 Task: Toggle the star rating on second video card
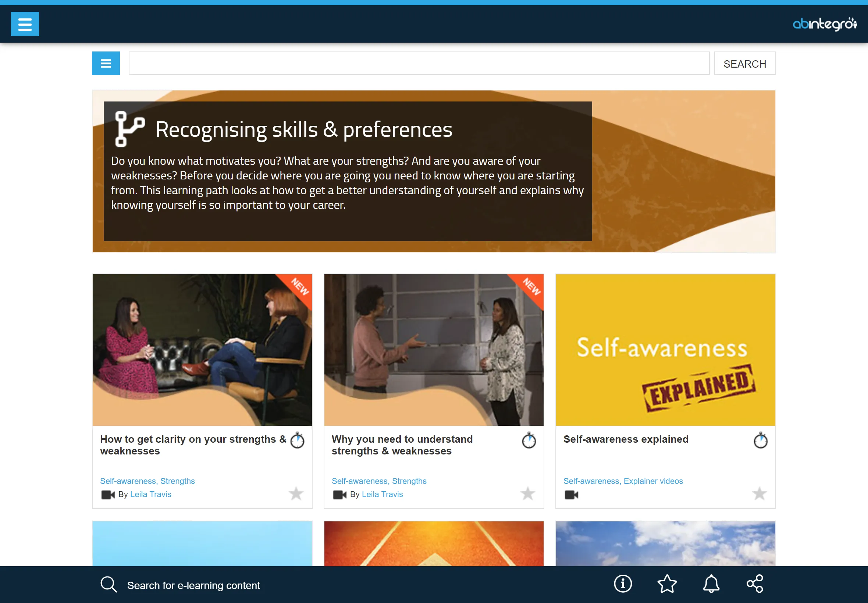(x=528, y=493)
